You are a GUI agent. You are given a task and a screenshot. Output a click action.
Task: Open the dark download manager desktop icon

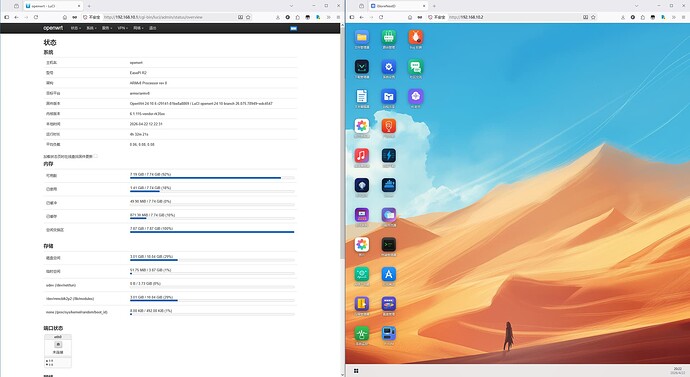click(362, 67)
